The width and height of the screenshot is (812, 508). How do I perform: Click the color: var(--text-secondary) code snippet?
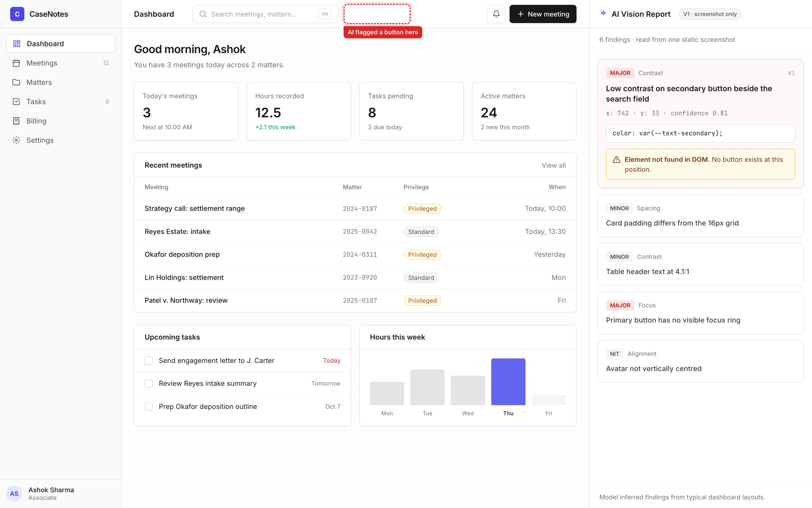click(700, 133)
